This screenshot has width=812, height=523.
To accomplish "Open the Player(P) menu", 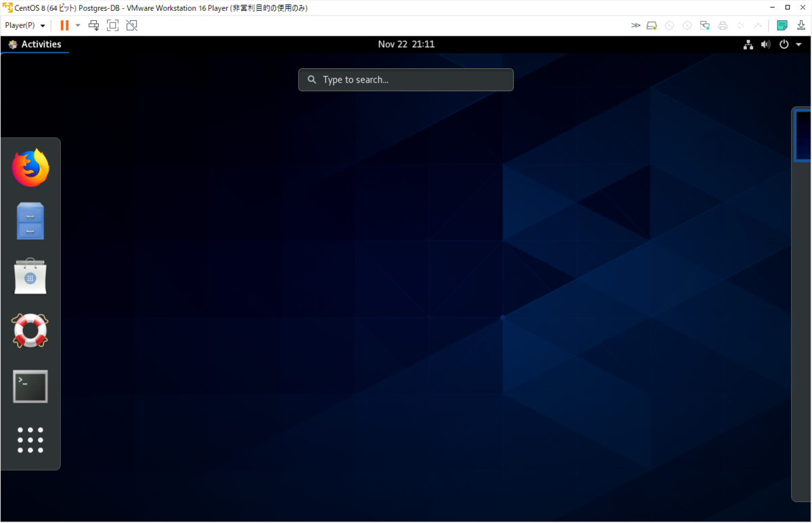I will click(x=25, y=26).
